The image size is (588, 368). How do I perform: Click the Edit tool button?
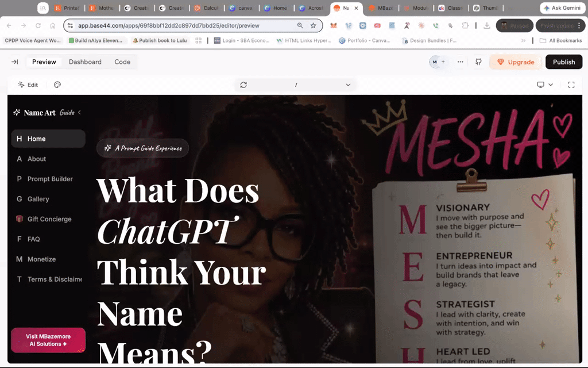28,85
